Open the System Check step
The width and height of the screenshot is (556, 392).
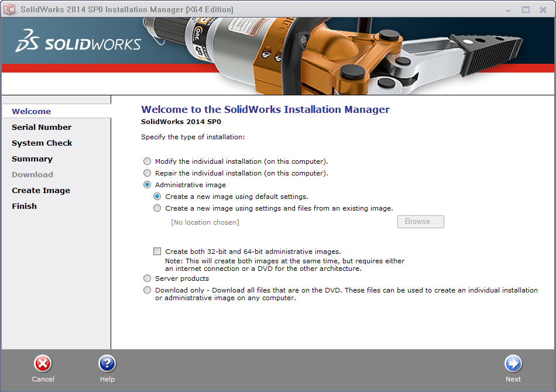click(42, 143)
